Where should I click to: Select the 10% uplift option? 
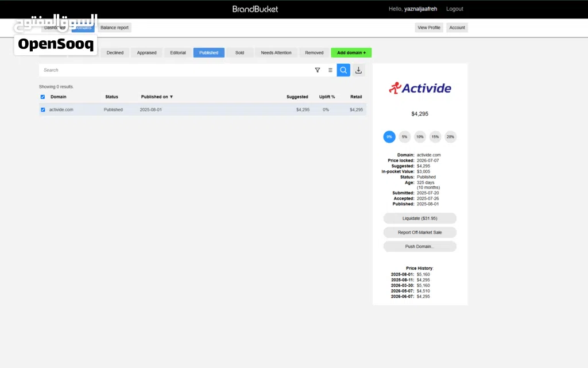click(x=420, y=137)
